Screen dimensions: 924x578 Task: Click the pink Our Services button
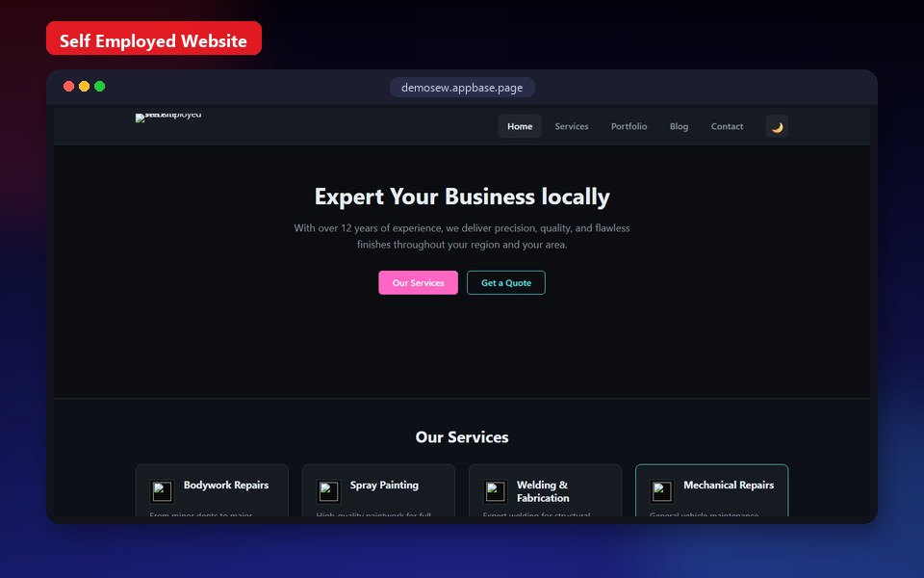pos(418,282)
